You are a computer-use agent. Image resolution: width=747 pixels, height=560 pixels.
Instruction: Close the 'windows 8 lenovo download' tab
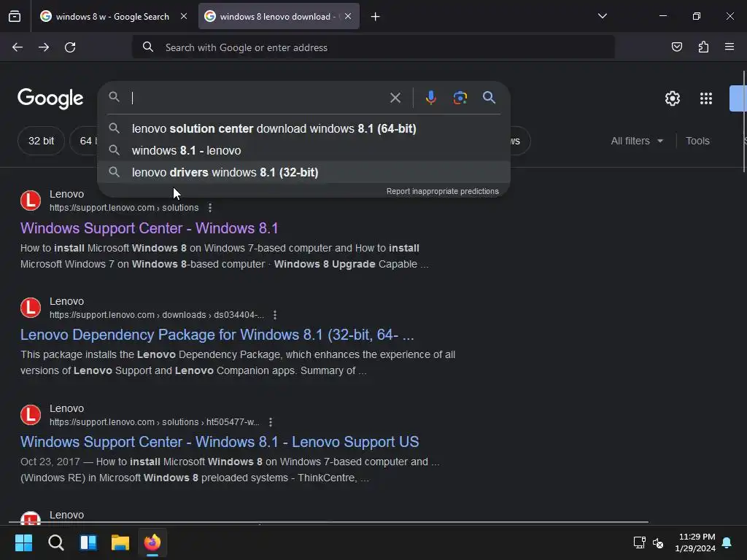coord(348,17)
